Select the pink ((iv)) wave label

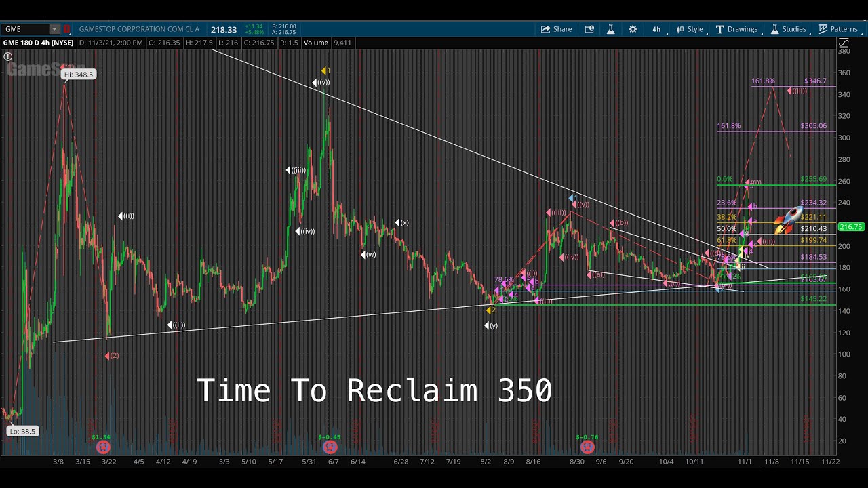click(569, 257)
